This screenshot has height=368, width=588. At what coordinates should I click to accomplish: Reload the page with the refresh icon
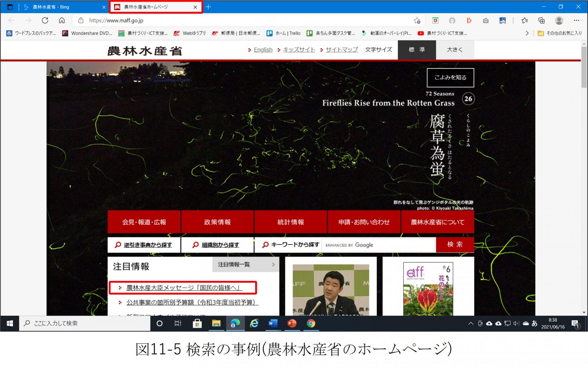pos(45,20)
